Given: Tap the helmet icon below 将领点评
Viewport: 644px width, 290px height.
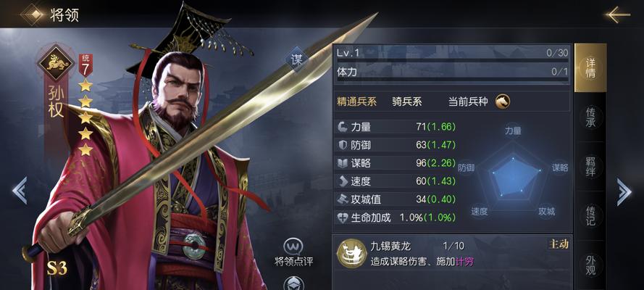Looking at the screenshot, I should [294, 283].
